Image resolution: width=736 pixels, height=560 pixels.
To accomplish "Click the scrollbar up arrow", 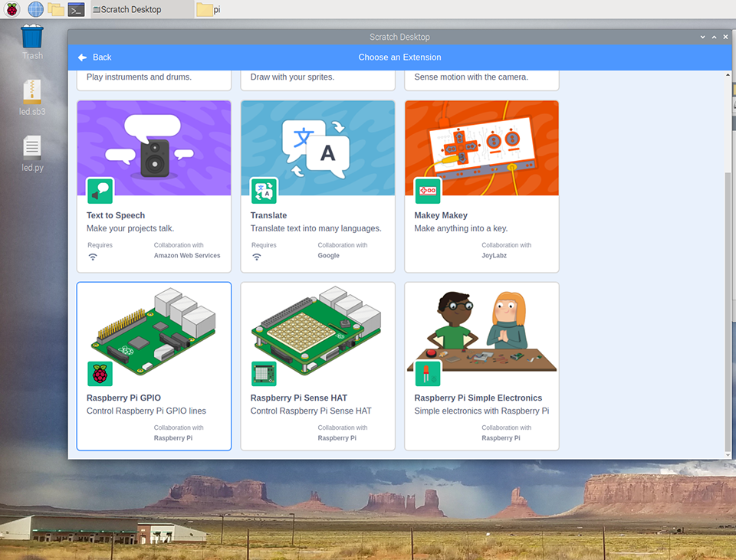I will click(728, 74).
